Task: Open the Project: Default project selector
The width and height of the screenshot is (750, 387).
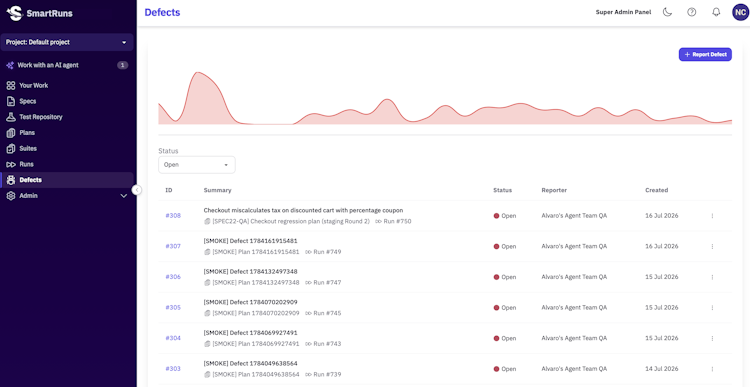Action: (67, 42)
